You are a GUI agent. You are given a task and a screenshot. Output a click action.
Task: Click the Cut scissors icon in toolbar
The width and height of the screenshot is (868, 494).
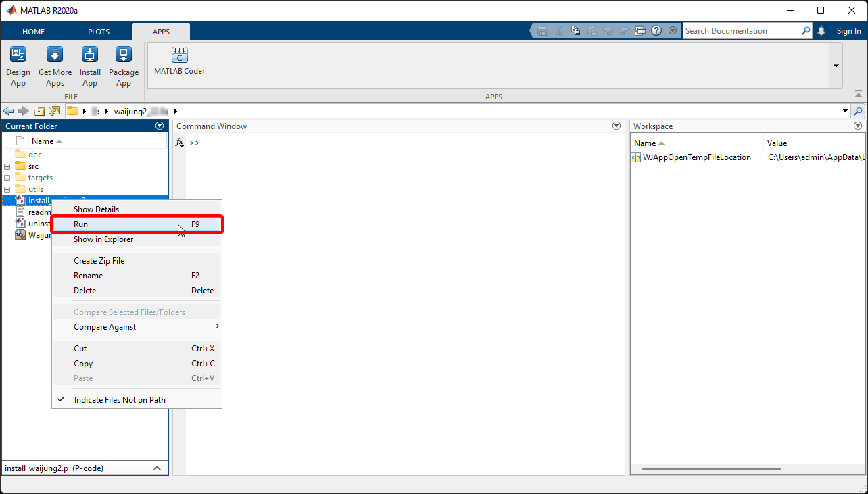(x=558, y=31)
